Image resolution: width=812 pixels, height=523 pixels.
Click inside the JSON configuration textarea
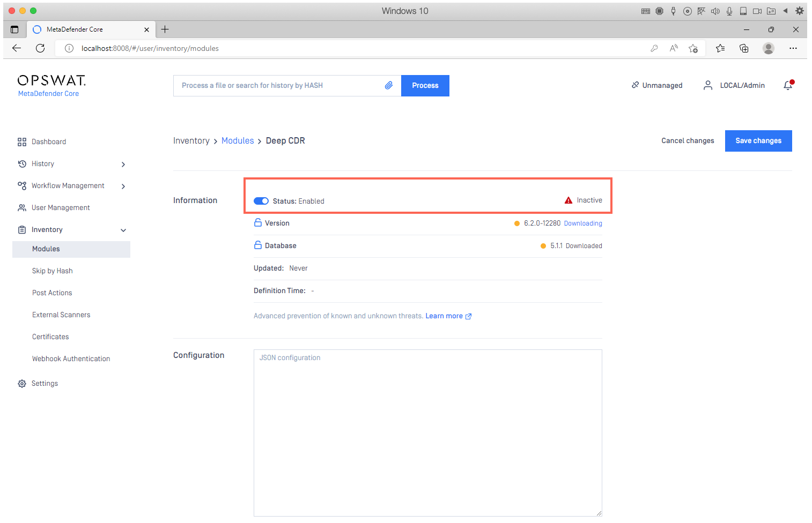[x=428, y=433]
